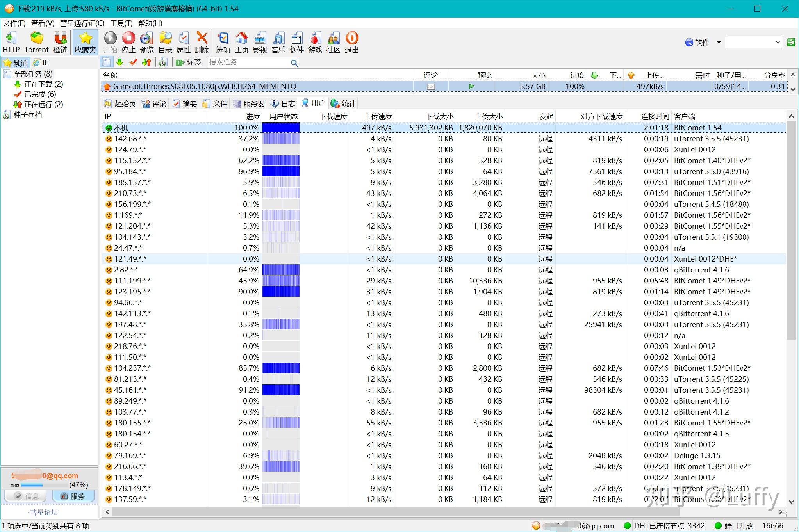Open the 社区 community page
Screen dimensions: 799x532
pos(334,42)
